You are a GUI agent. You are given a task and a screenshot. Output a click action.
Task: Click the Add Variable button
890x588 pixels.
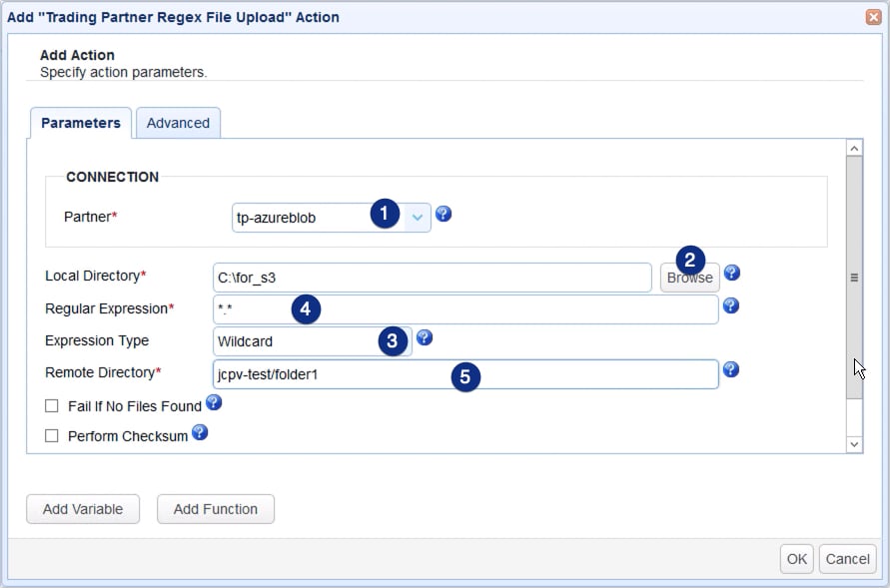coord(83,509)
